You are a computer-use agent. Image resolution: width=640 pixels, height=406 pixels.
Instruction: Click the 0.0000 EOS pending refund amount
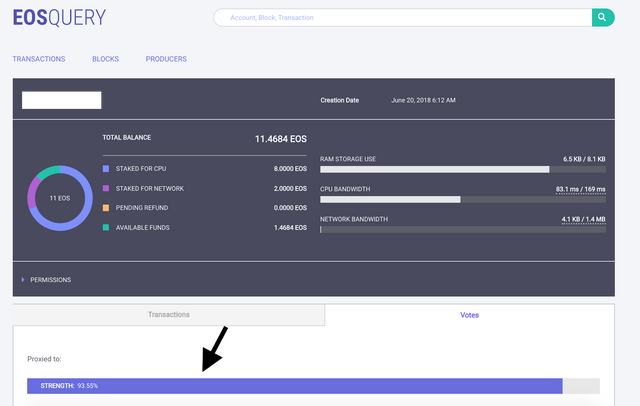pos(290,208)
